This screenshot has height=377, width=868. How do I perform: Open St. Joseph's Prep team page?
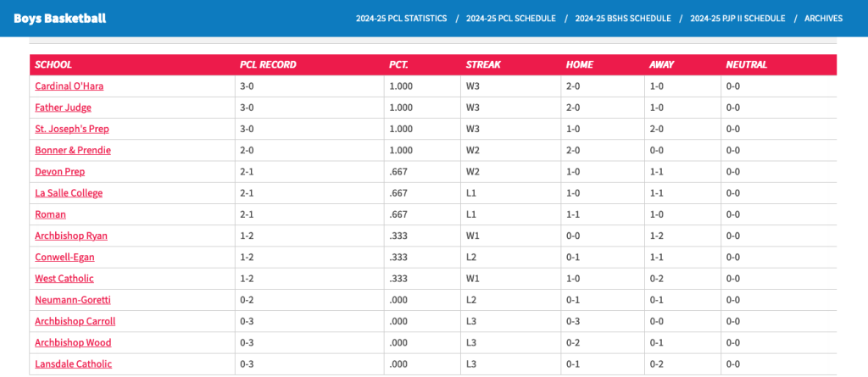(71, 129)
